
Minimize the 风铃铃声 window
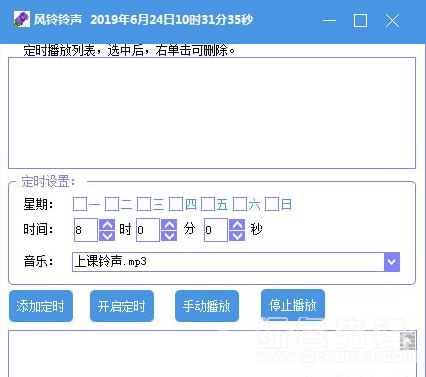329,20
